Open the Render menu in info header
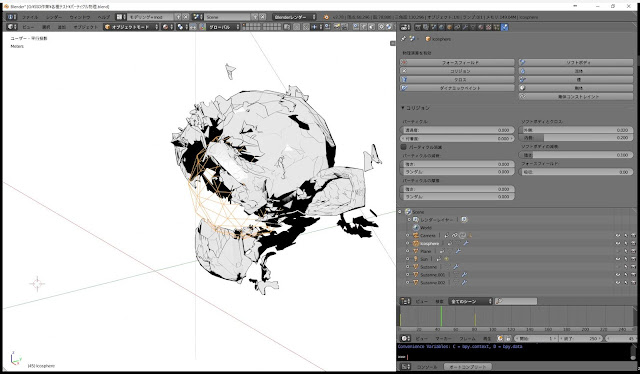 (x=54, y=17)
